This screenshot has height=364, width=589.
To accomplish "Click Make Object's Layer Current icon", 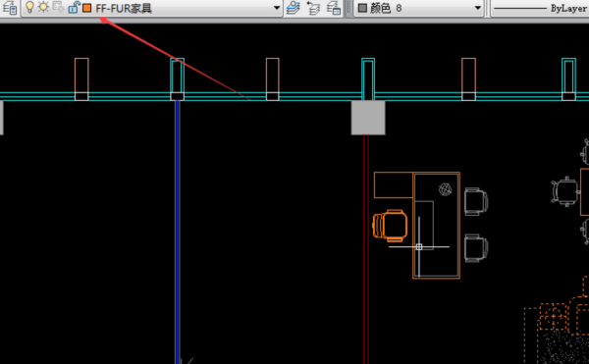I will pos(294,8).
